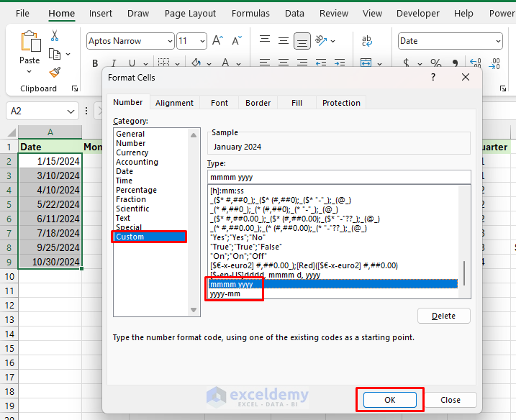Click the Font Color A icon
This screenshot has width=516, height=420.
pyautogui.click(x=225, y=63)
